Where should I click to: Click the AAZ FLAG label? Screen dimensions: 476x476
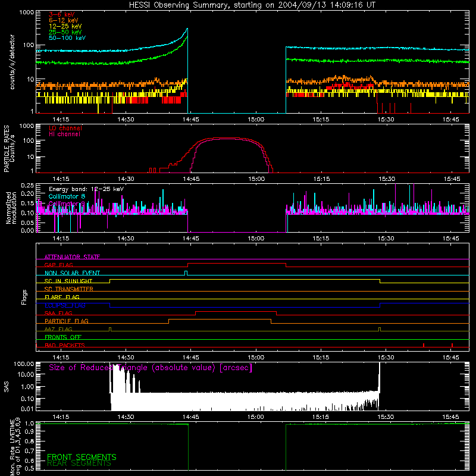[x=58, y=329]
